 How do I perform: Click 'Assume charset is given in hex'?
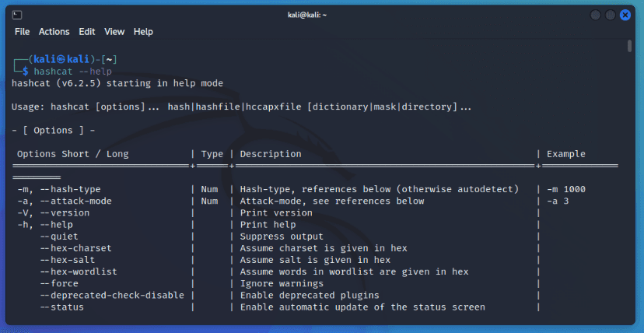tap(324, 248)
